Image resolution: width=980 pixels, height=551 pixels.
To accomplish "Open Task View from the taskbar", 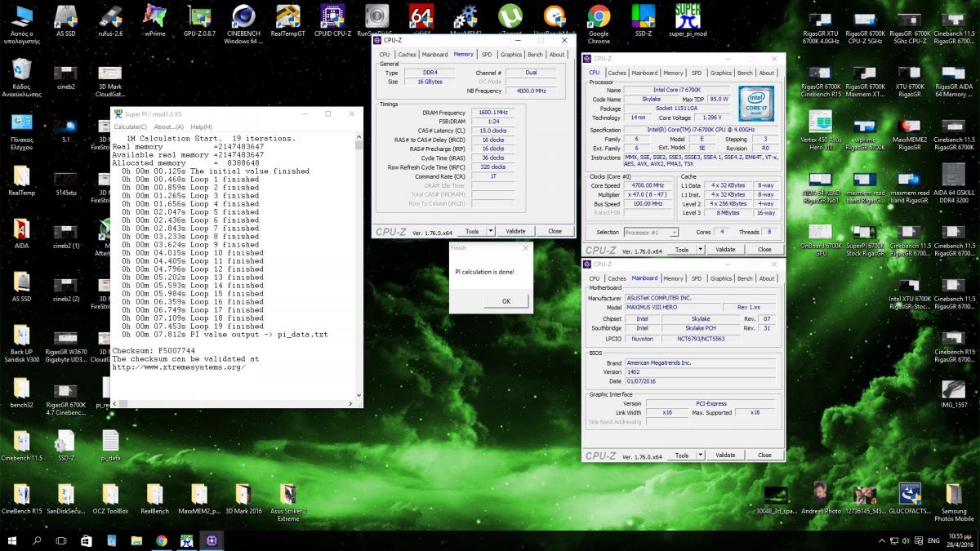I will click(x=61, y=540).
